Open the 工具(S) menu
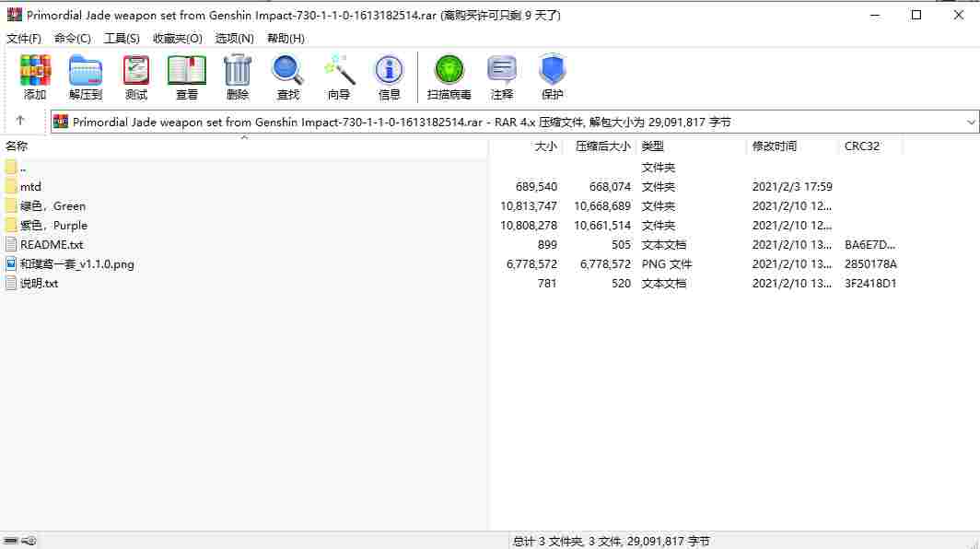This screenshot has width=980, height=549. [122, 38]
